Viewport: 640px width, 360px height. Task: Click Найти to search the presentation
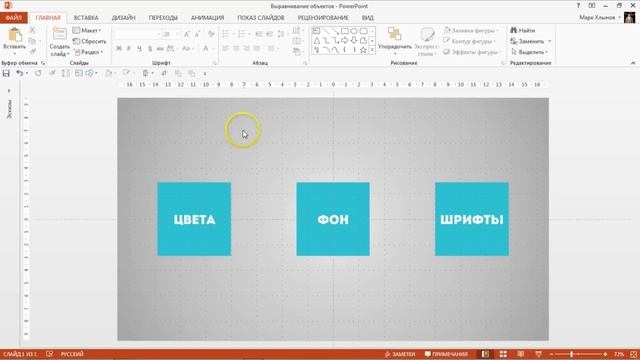[522, 31]
